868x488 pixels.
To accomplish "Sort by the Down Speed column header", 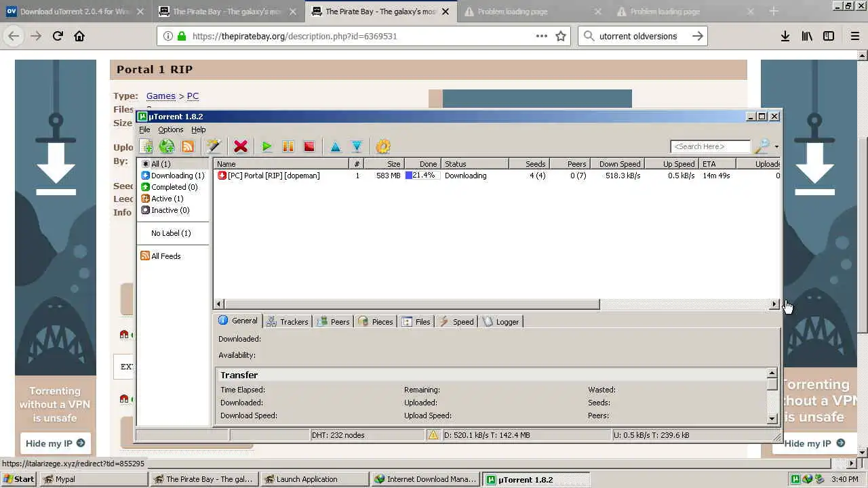I will 616,164.
